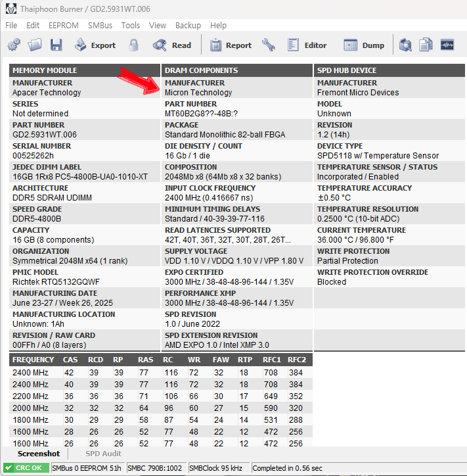Click the waveform monitor icon
The image size is (467, 476).
coord(447,45)
